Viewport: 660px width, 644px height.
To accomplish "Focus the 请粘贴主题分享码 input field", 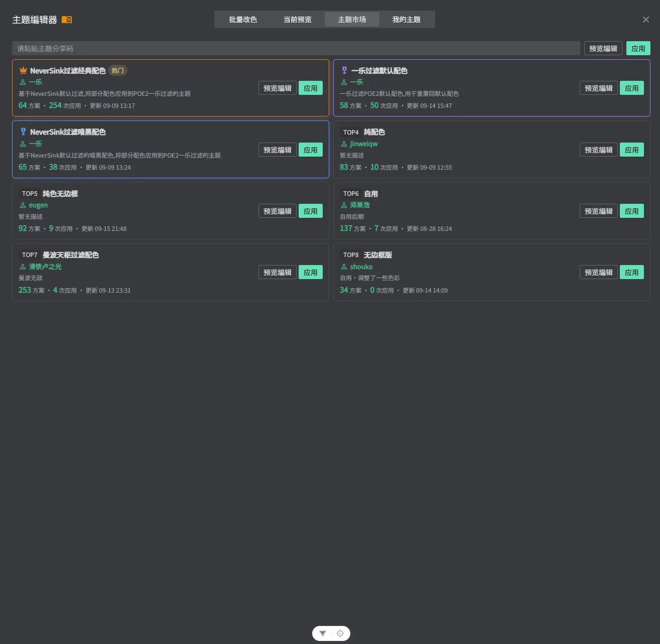I will (x=296, y=48).
